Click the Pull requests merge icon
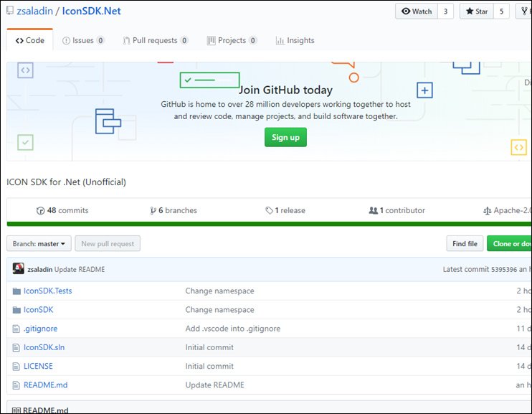Viewport: 532px width, 414px height. [126, 41]
